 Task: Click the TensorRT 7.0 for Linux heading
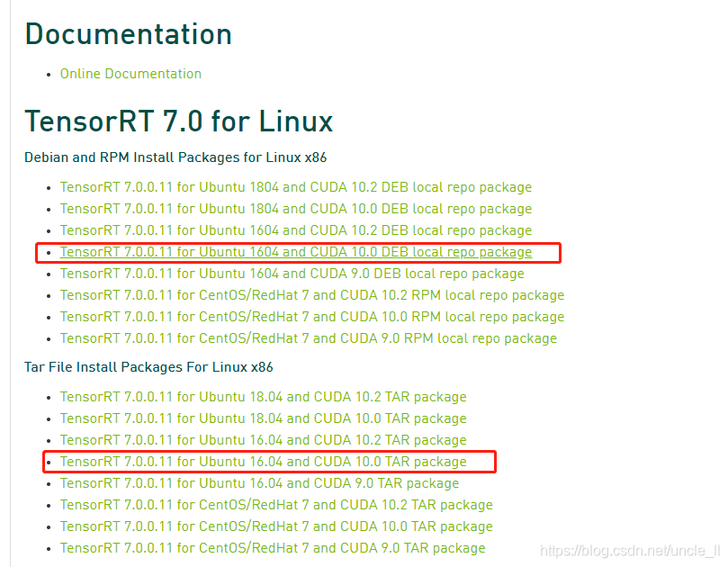tap(179, 121)
